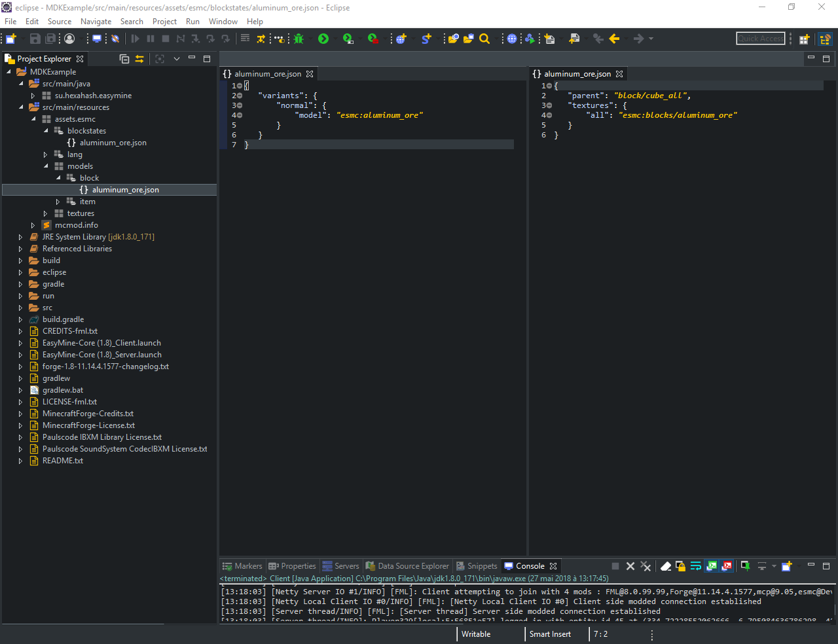Switch to the Markers tab

[x=242, y=566]
